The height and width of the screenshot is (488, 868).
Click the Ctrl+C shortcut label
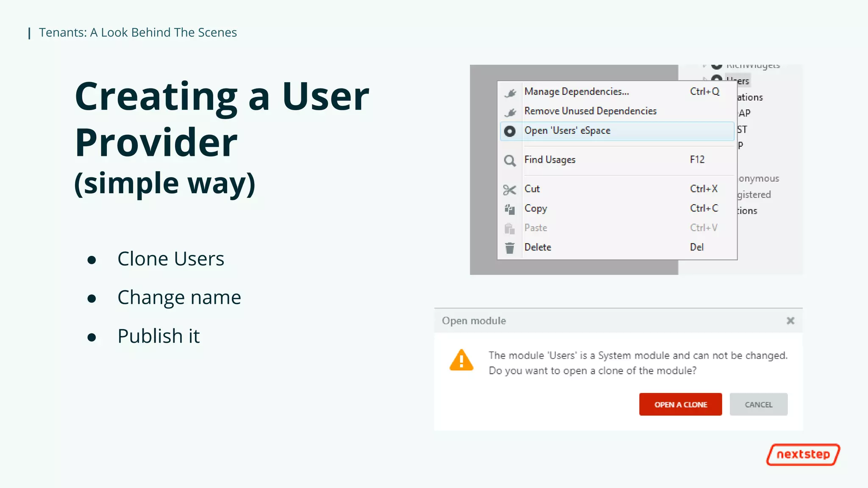704,208
